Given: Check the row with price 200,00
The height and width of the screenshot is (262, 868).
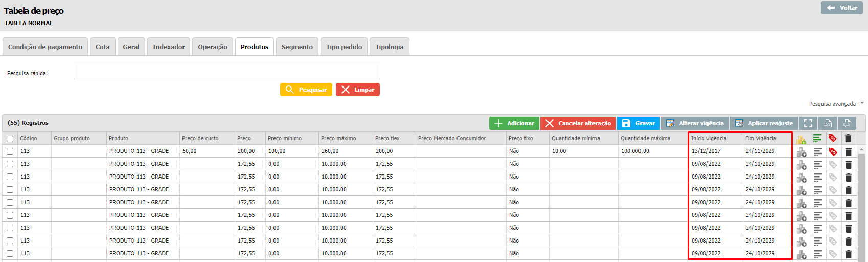Looking at the screenshot, I should coord(10,151).
